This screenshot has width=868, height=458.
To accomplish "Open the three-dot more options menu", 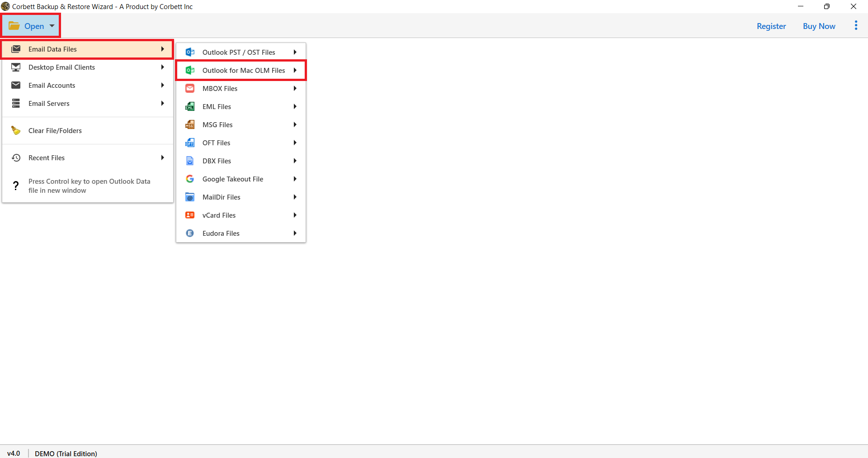I will click(856, 26).
